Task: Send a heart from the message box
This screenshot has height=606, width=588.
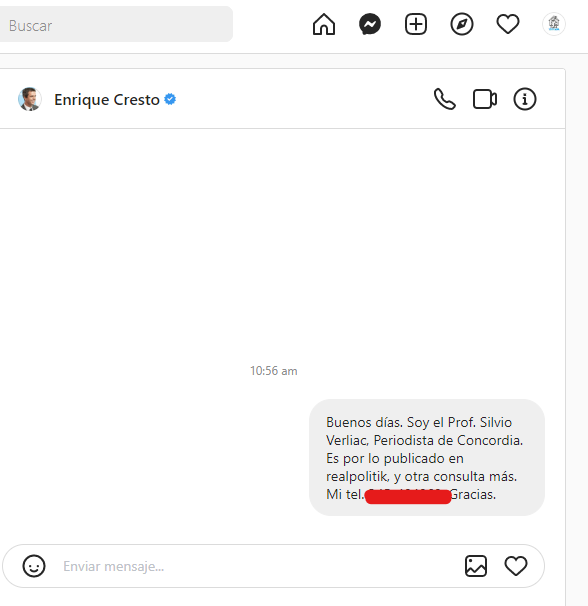Action: (516, 566)
